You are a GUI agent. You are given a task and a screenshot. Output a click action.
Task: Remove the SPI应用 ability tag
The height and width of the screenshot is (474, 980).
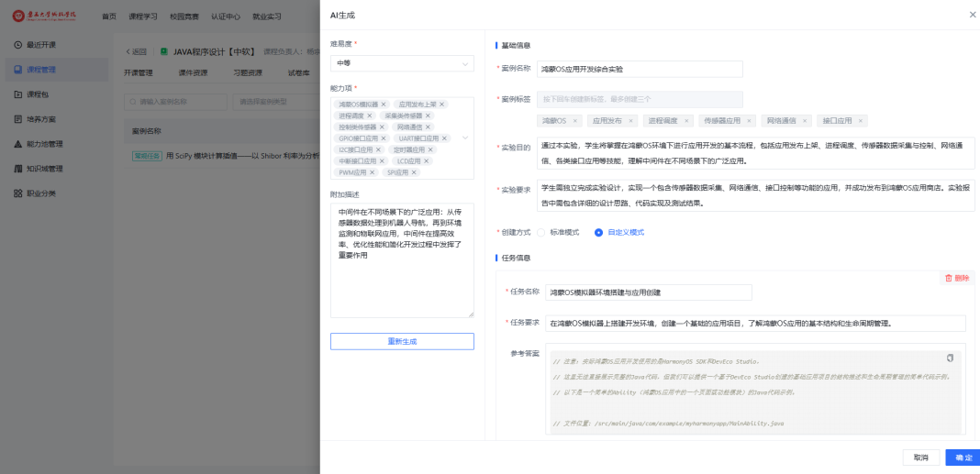tap(413, 172)
